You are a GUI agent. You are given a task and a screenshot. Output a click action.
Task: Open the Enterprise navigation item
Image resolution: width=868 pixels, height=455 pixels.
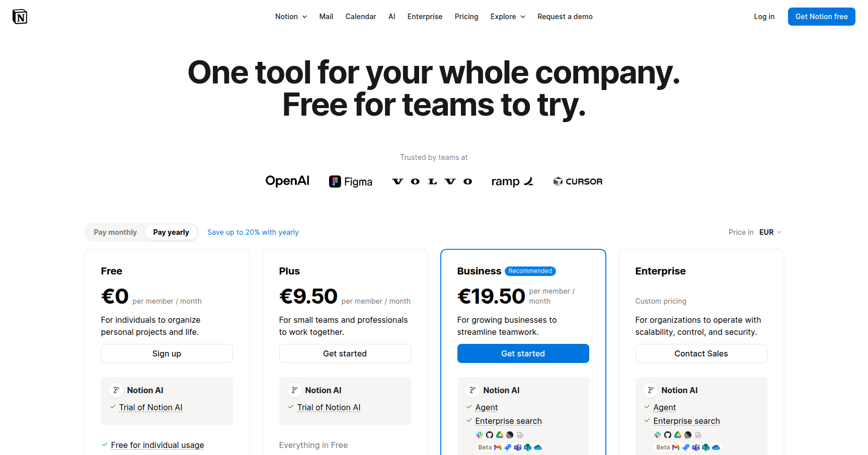coord(425,17)
